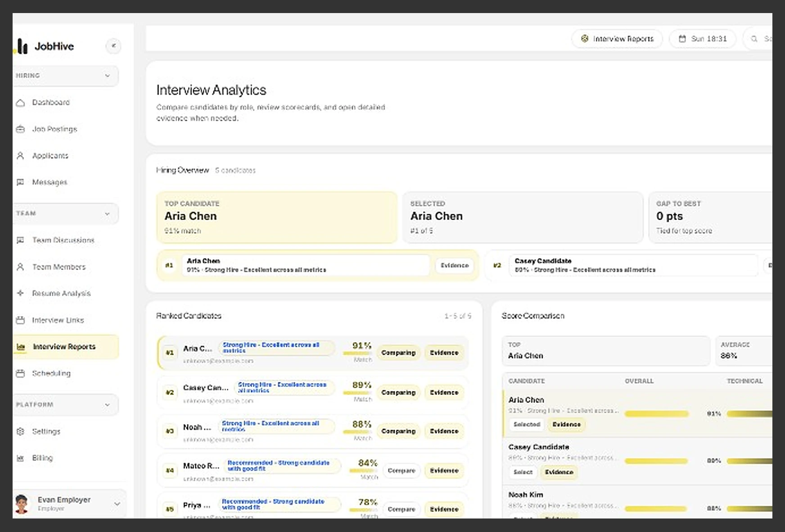Click the icon in Interview Reports header pill
This screenshot has height=532, width=785.
coord(585,39)
